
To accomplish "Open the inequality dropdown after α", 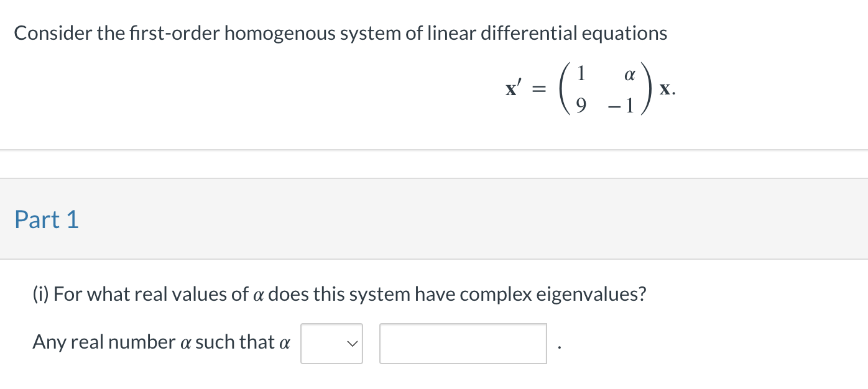I will [x=331, y=344].
